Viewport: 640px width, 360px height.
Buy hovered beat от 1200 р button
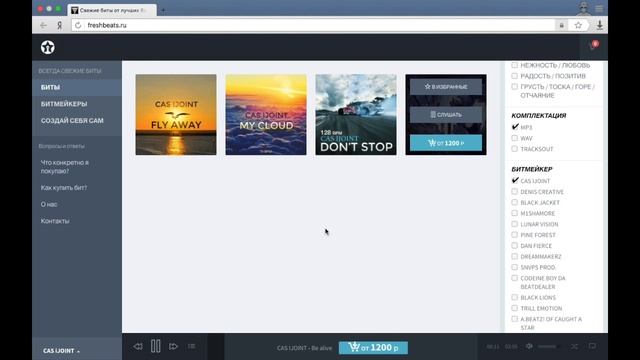pos(446,143)
